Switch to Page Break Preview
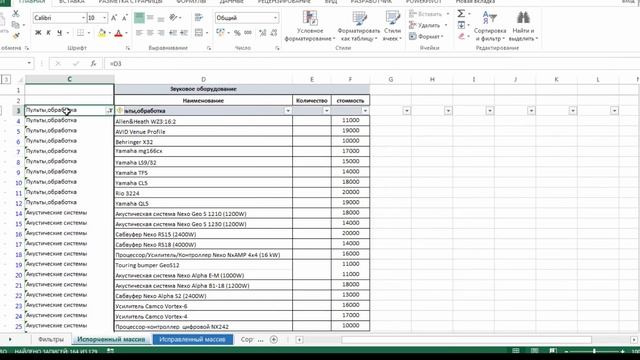The height and width of the screenshot is (360, 640). click(x=553, y=351)
